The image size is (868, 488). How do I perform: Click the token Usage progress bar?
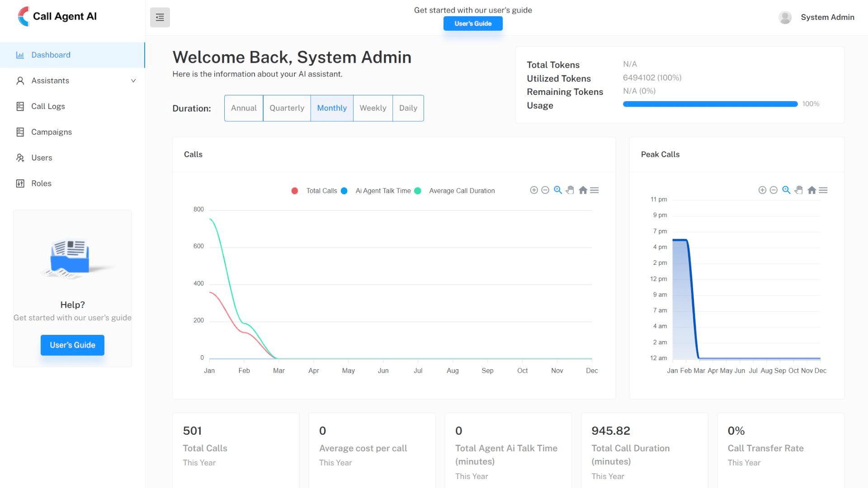coord(710,104)
